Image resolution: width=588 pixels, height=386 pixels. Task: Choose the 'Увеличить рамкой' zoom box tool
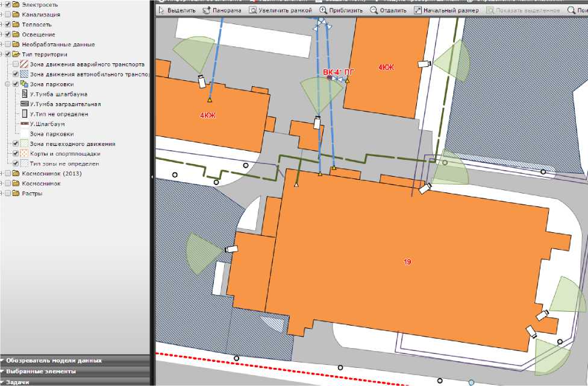pyautogui.click(x=281, y=10)
